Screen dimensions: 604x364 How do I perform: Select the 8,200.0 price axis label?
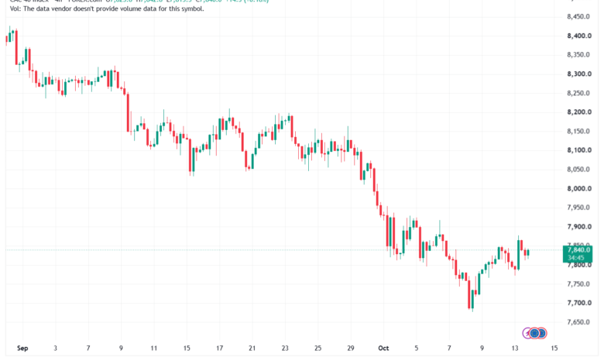(x=579, y=112)
